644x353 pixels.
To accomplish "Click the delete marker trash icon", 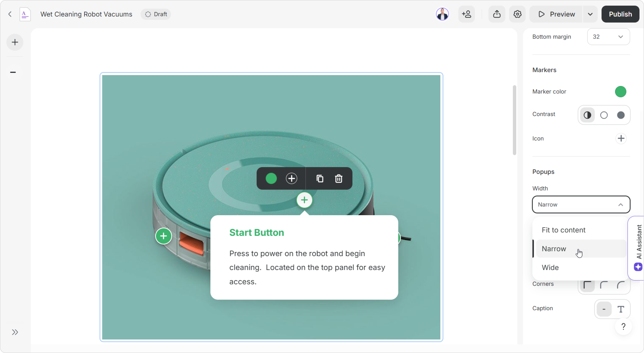I will coord(339,179).
